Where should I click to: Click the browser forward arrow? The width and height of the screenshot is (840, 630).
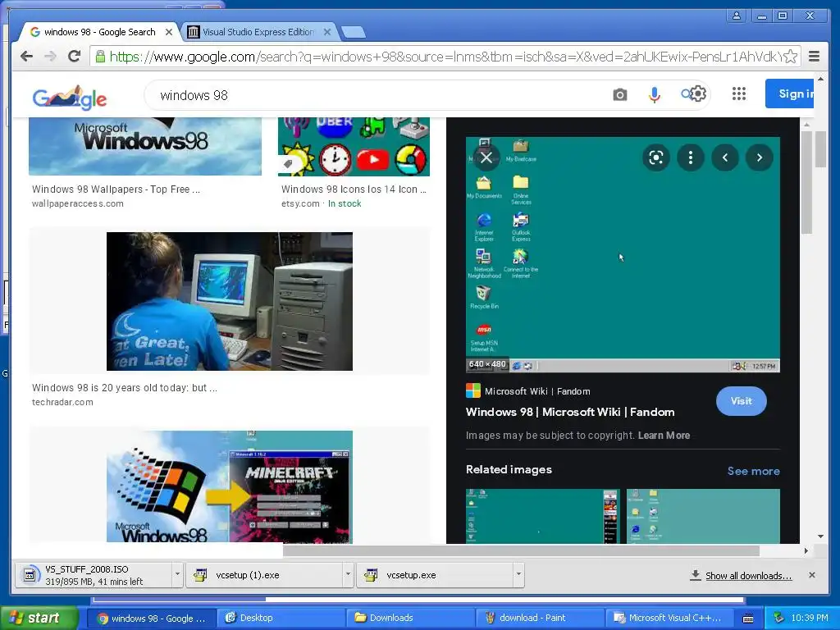50,57
